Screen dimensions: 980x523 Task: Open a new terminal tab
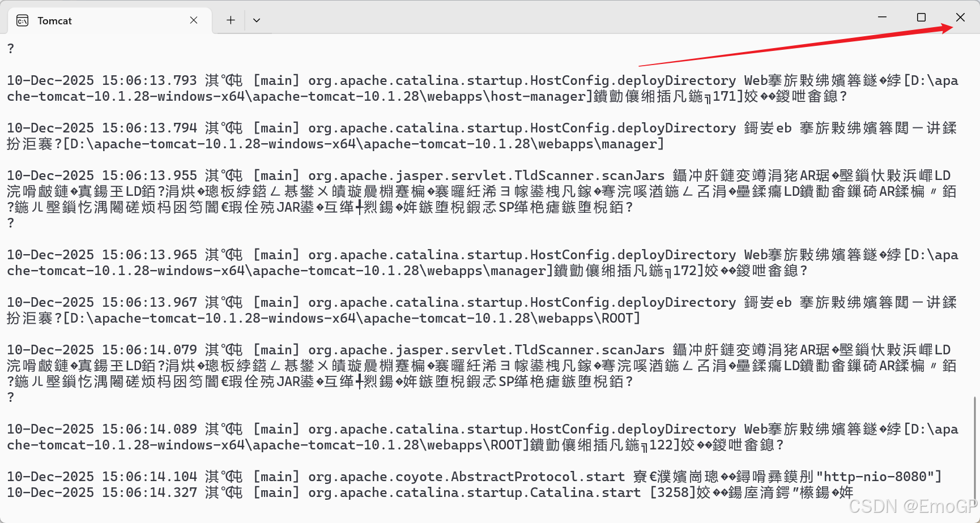coord(231,20)
